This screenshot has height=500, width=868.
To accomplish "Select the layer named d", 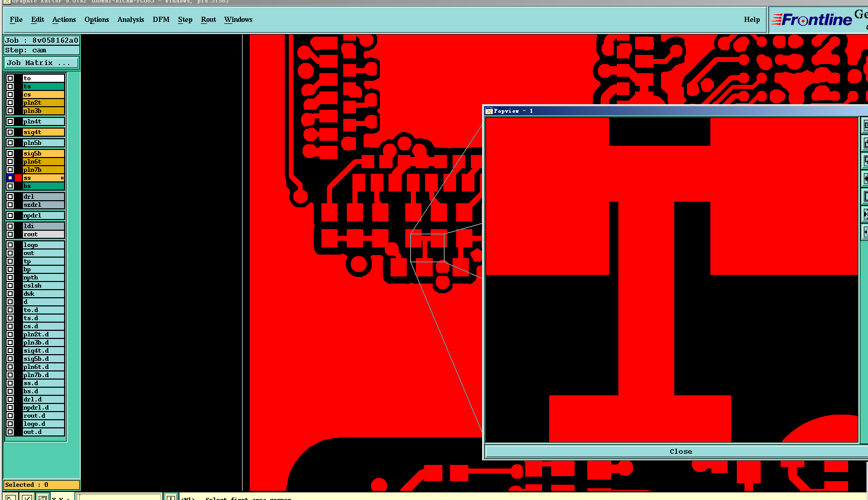I will 44,302.
